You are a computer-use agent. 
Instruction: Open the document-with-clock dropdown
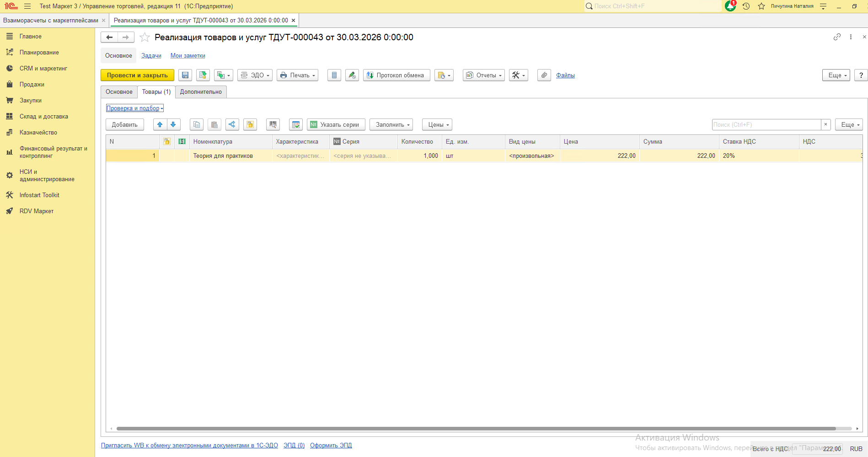[x=444, y=75]
